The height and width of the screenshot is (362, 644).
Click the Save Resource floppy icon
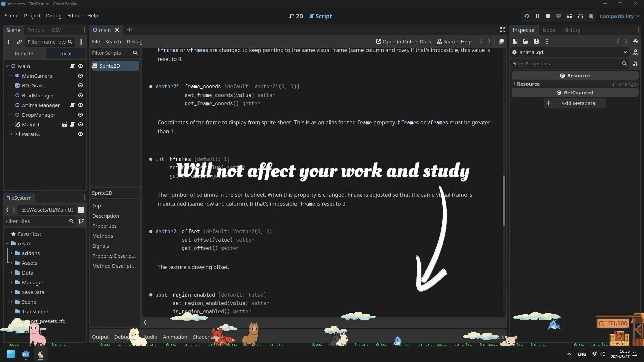click(x=536, y=41)
